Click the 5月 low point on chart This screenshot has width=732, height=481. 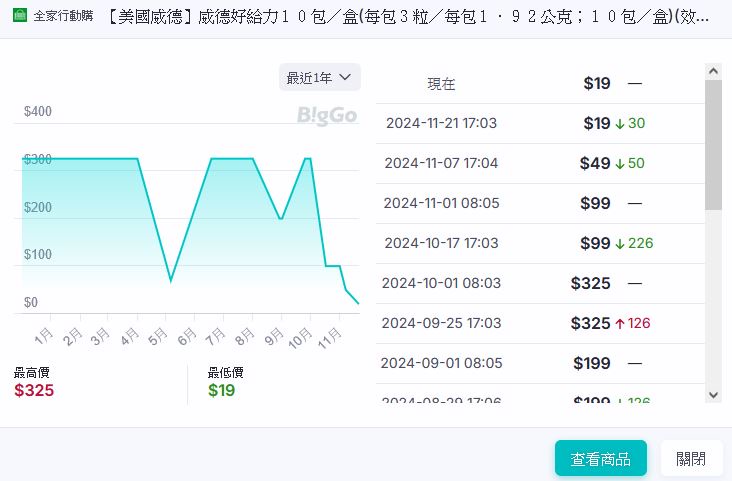tap(171, 279)
